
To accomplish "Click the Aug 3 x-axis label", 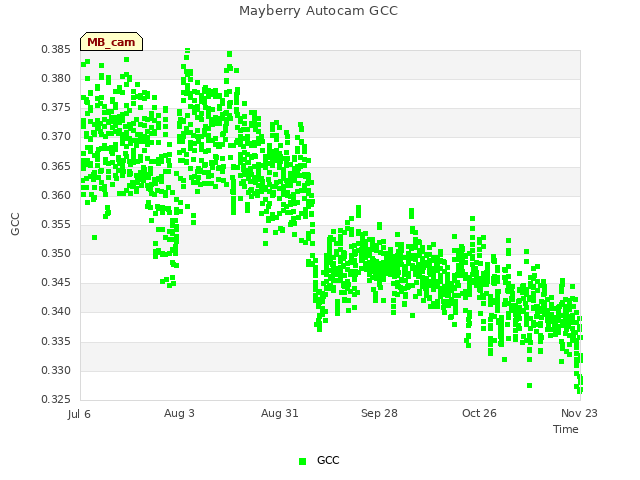I will pos(179,413).
